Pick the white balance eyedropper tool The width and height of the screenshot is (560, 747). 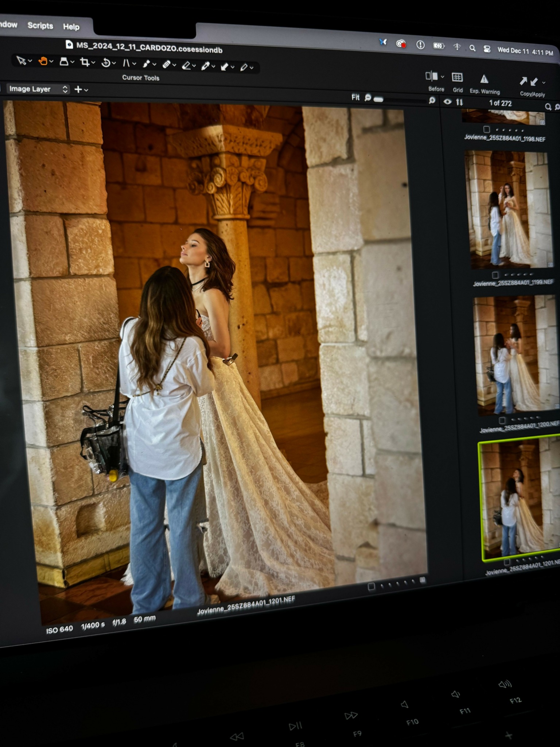click(206, 66)
